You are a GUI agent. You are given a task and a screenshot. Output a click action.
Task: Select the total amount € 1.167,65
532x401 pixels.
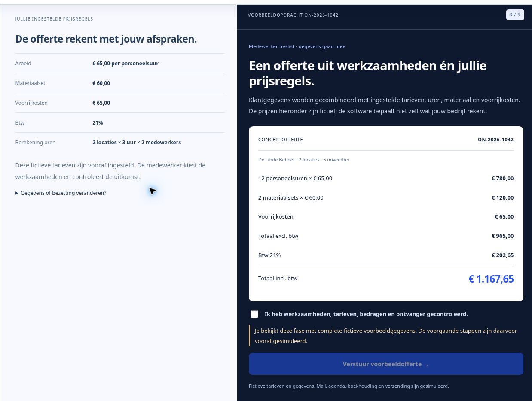pos(491,279)
